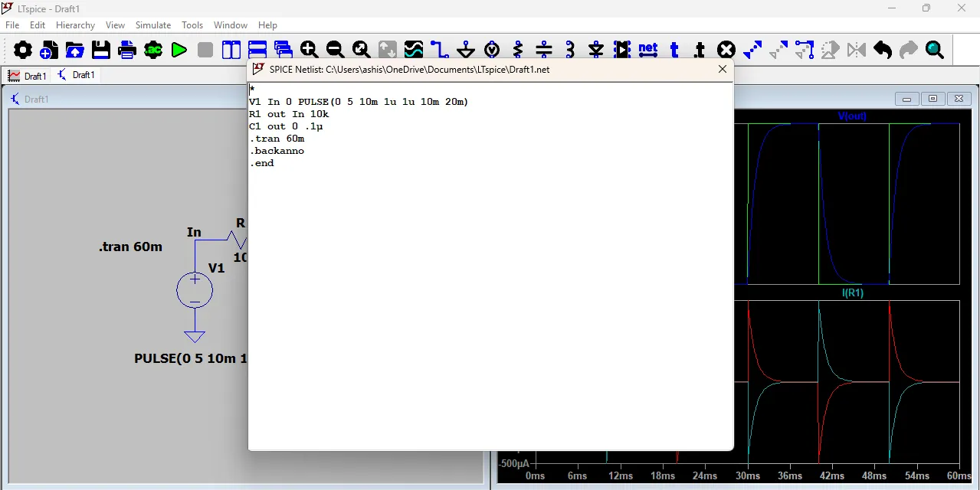Place an Inductor component
This screenshot has height=490, width=980.
[570, 50]
